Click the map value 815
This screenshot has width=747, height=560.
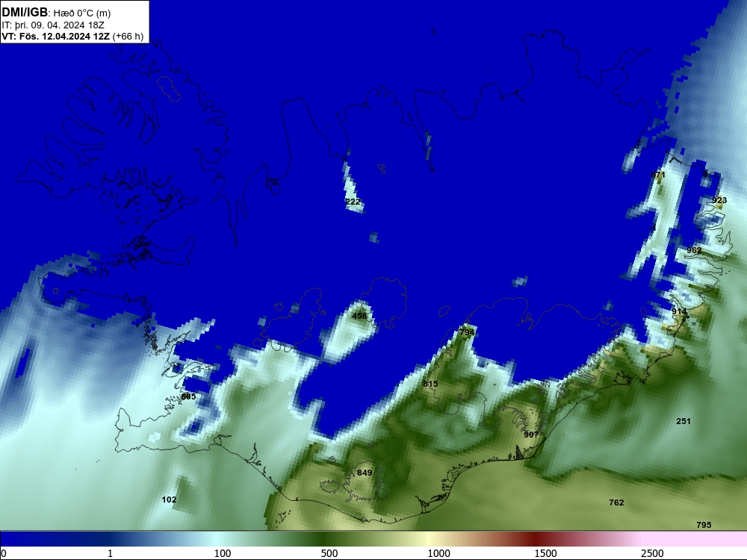[430, 384]
